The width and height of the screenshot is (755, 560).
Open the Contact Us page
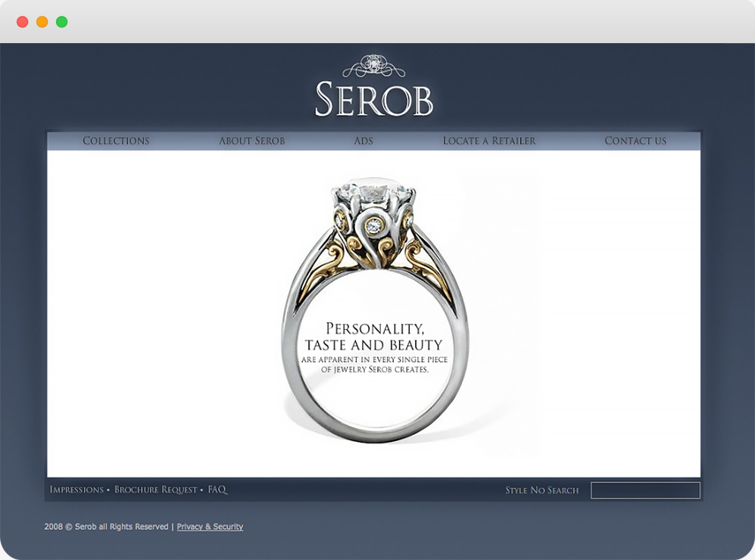[635, 141]
